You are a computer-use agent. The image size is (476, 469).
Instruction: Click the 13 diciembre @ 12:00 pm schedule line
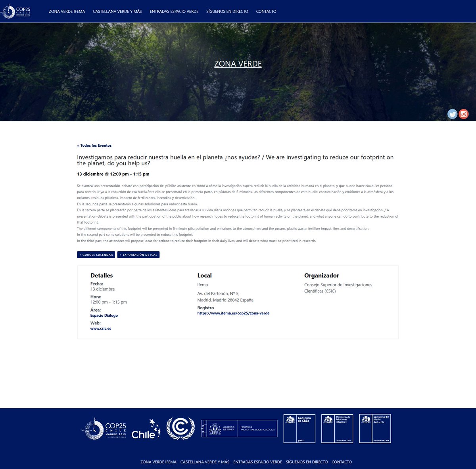click(113, 174)
